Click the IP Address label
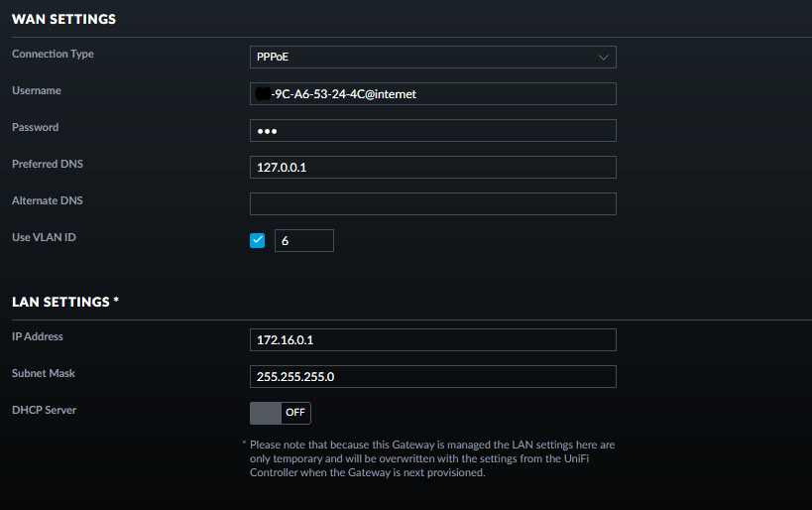Image resolution: width=812 pixels, height=510 pixels. 38,336
